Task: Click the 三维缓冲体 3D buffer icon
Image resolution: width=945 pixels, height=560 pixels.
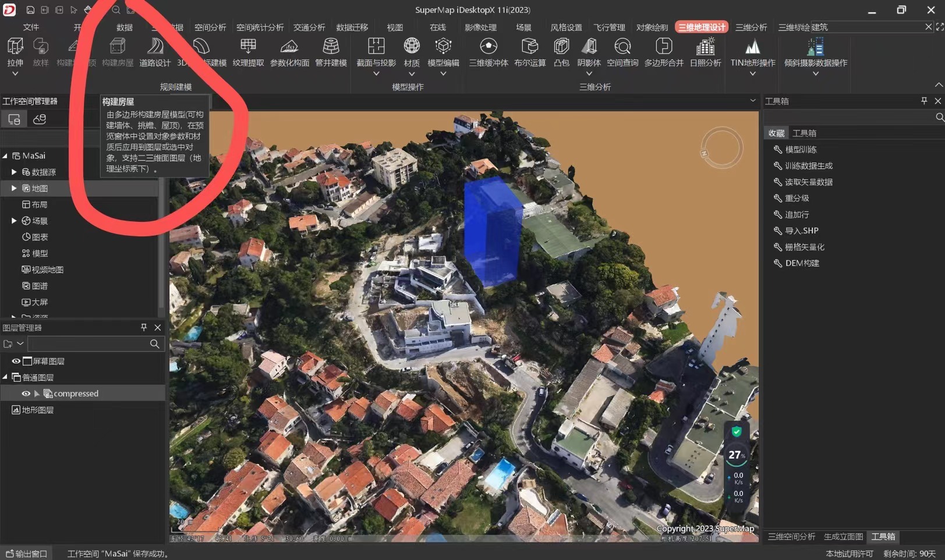Action: 489,46
